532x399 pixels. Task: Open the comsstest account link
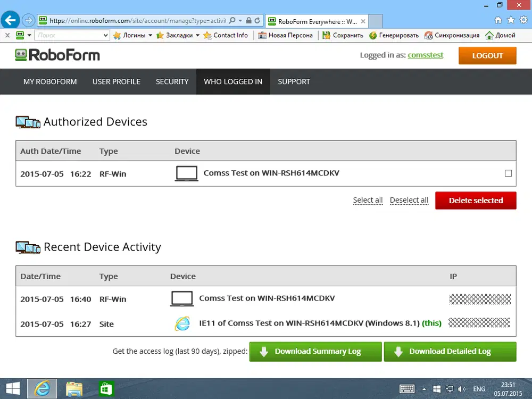(x=426, y=55)
